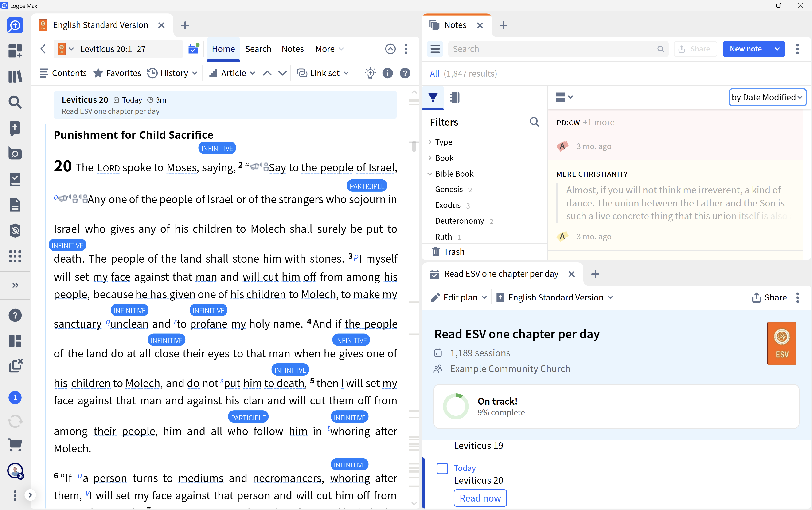Click the close all panels icon in the sidebar
Screen dimensions: 812x510
click(16, 366)
